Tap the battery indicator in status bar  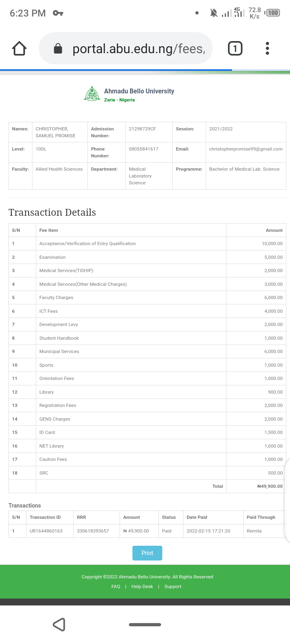(x=273, y=13)
